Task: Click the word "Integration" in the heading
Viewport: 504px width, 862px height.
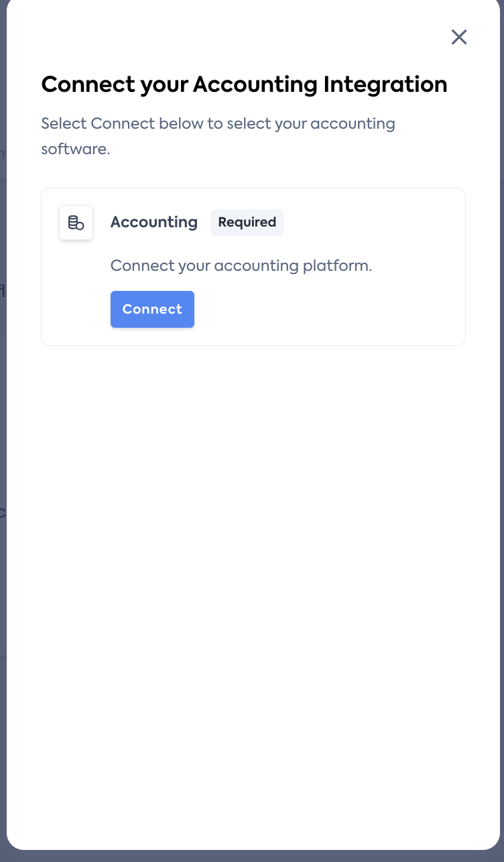Action: pyautogui.click(x=385, y=84)
